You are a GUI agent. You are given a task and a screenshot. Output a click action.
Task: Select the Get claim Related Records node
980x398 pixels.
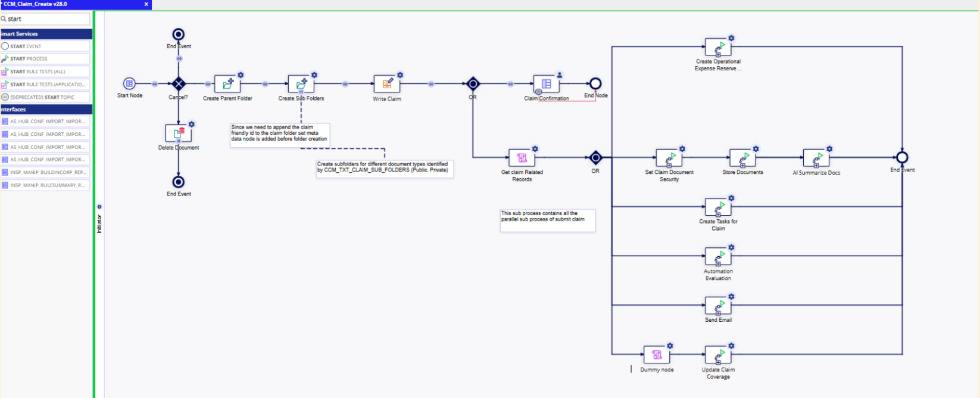coord(522,158)
